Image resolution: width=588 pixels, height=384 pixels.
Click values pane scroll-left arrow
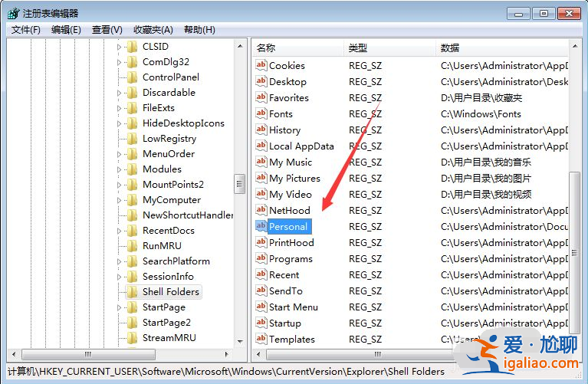point(258,354)
